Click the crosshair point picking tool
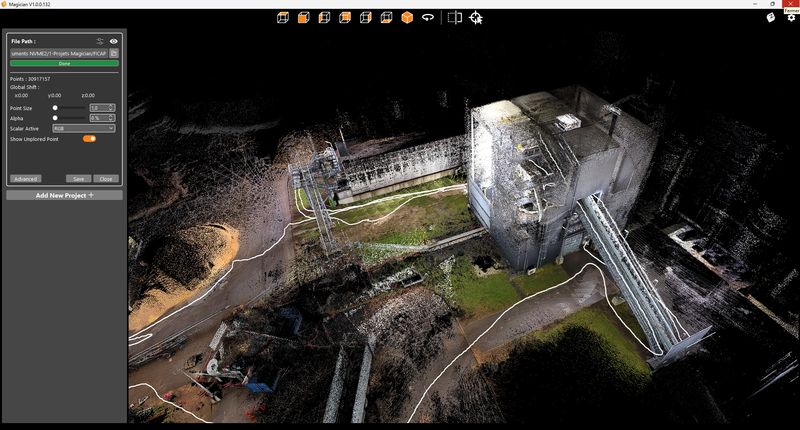 point(476,18)
